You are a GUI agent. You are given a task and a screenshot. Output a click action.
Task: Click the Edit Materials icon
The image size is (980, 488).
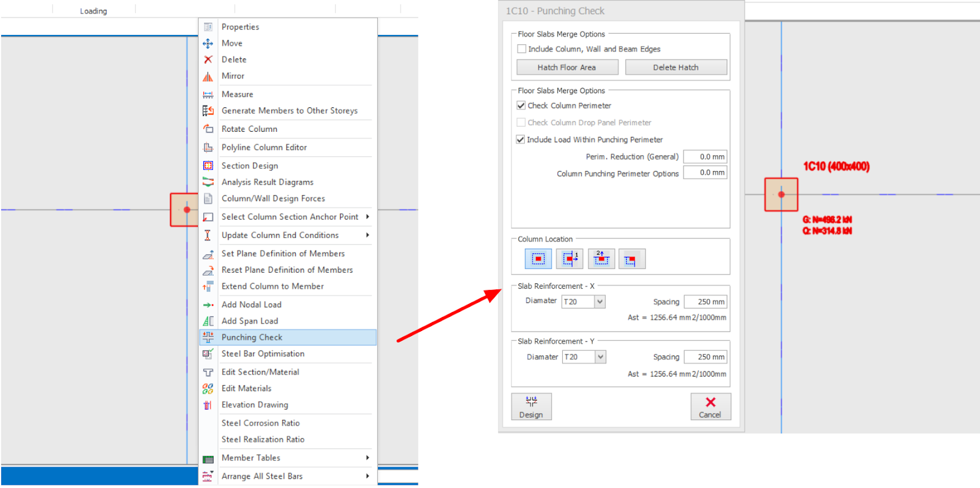[208, 389]
